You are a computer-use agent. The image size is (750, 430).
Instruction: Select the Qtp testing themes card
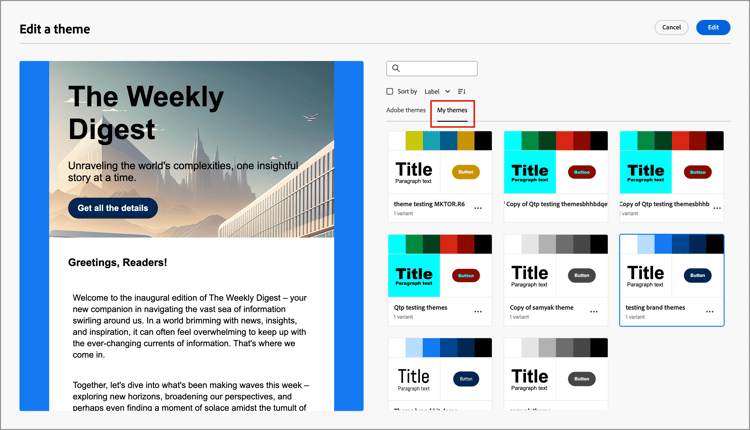[440, 280]
